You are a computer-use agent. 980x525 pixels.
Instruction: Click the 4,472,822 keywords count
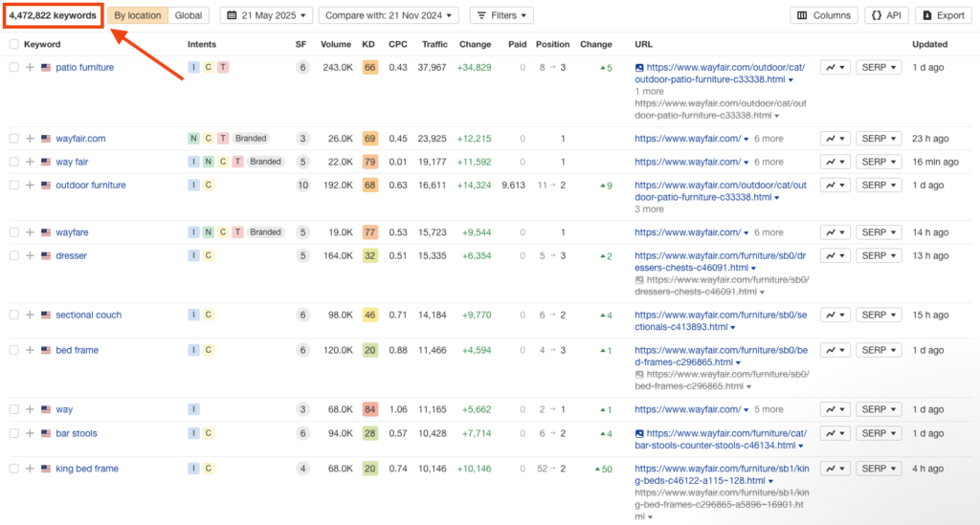(x=53, y=15)
